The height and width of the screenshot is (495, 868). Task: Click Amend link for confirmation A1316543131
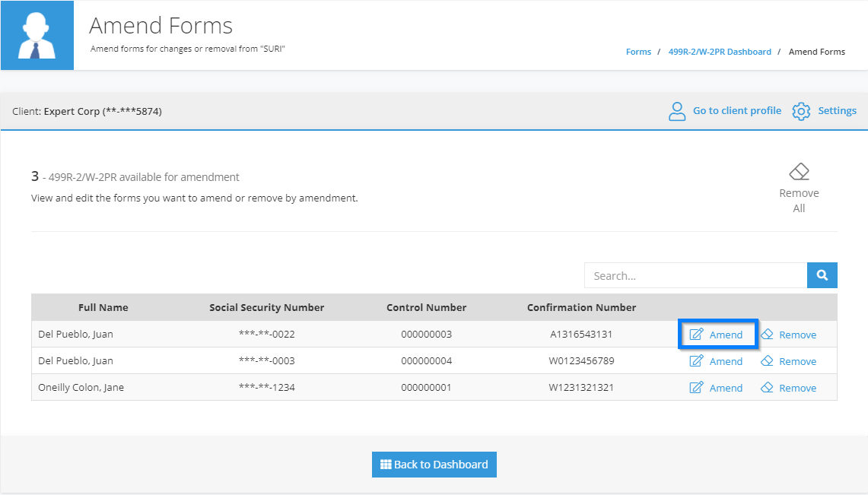[x=726, y=335]
